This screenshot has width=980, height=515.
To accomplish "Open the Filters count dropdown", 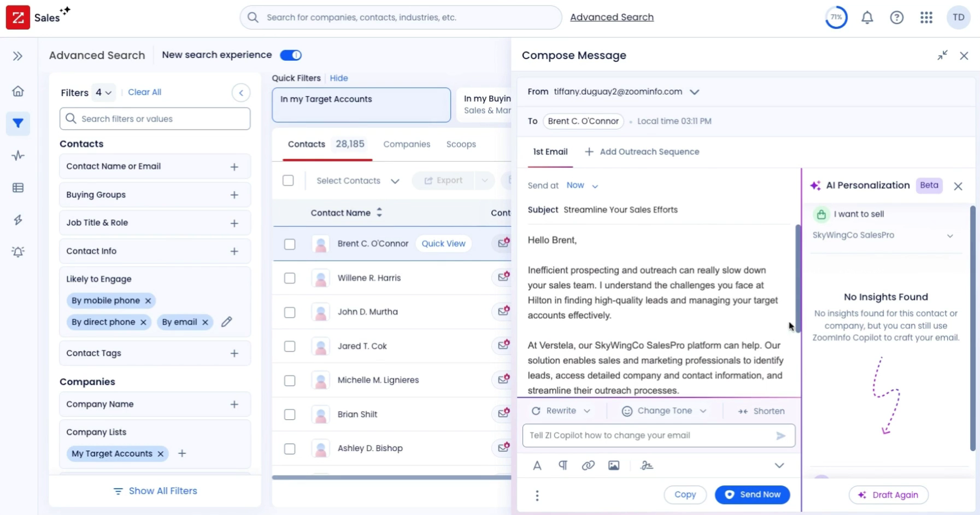I will pyautogui.click(x=103, y=92).
